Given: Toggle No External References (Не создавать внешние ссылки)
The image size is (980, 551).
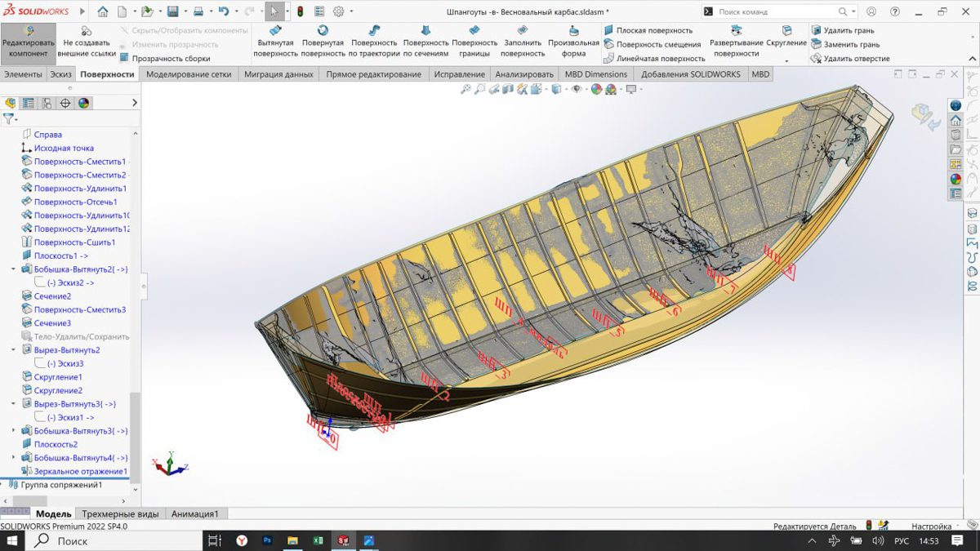Looking at the screenshot, I should coord(86,41).
